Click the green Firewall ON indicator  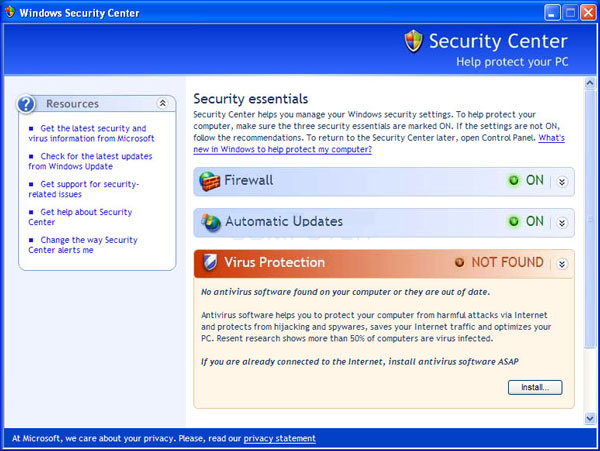(x=514, y=180)
